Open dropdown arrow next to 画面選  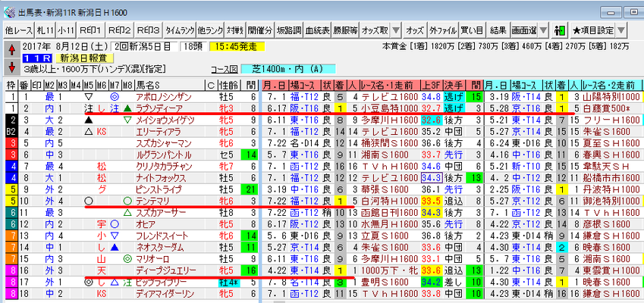point(543,31)
